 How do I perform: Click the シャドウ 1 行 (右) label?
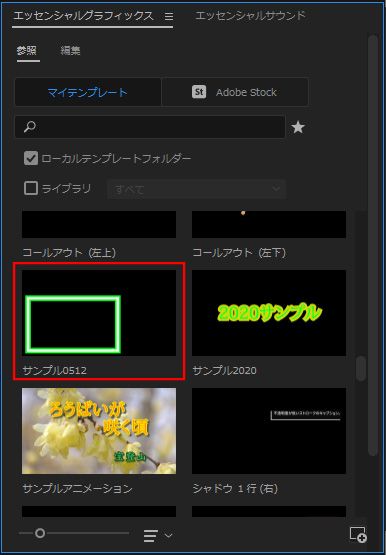click(x=235, y=489)
